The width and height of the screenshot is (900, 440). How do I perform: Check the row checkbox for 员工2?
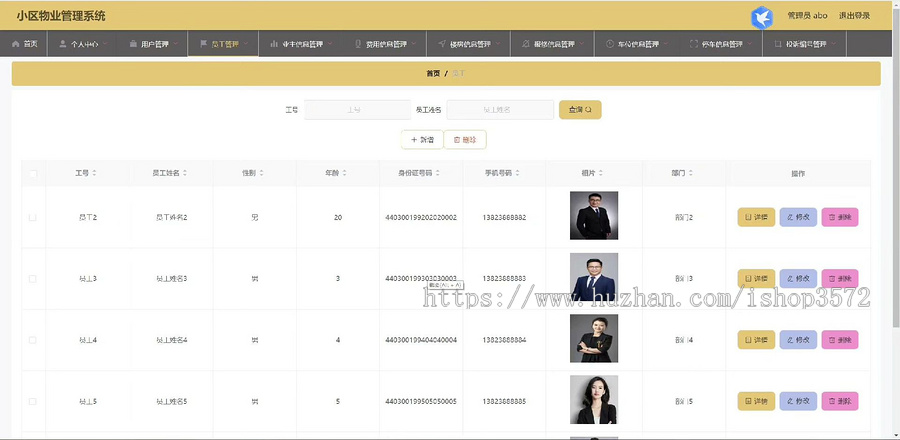coord(33,217)
